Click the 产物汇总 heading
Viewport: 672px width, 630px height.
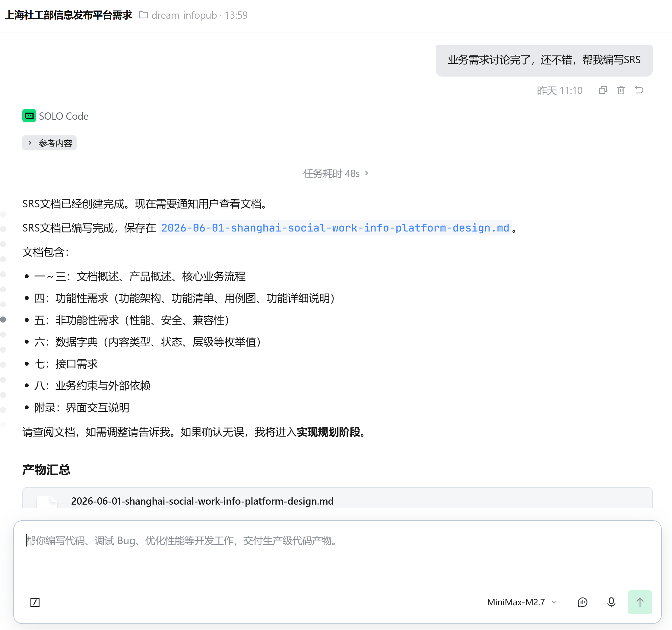(x=46, y=470)
